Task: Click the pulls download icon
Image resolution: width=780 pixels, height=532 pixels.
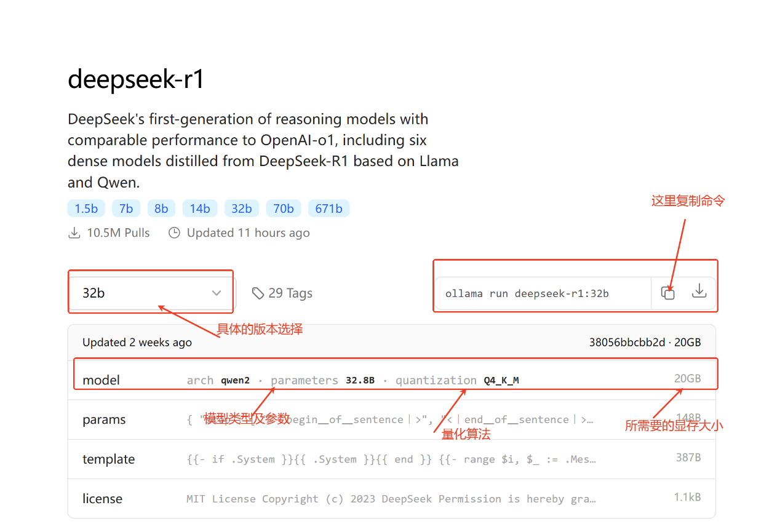Action: [x=74, y=233]
